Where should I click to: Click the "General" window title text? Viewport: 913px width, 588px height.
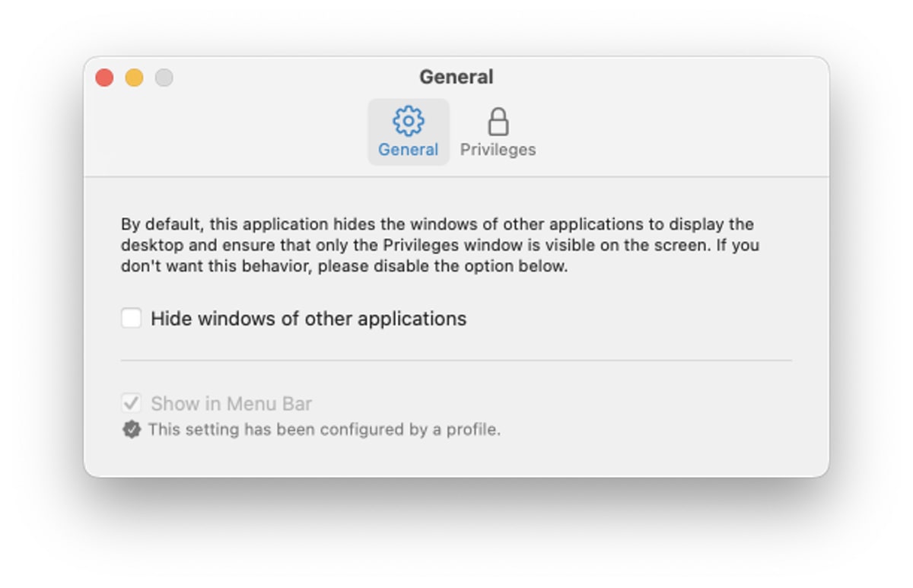pos(456,77)
